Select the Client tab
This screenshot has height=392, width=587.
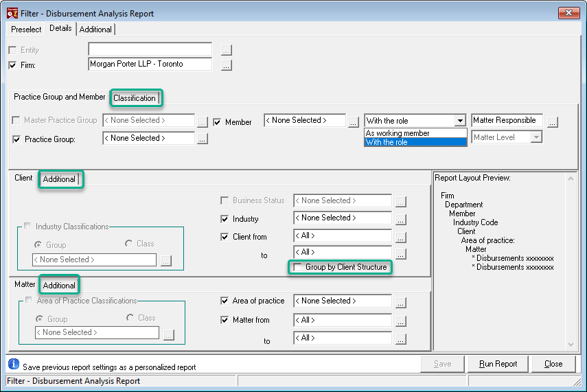23,178
